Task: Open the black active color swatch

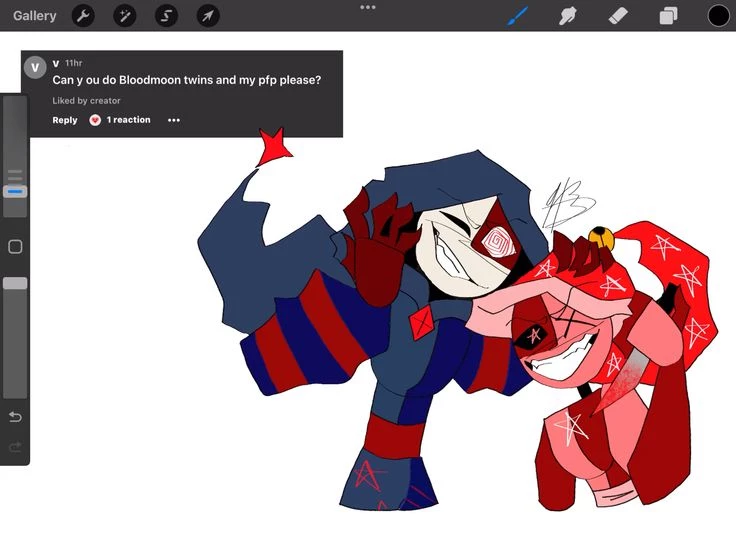Action: coord(718,16)
